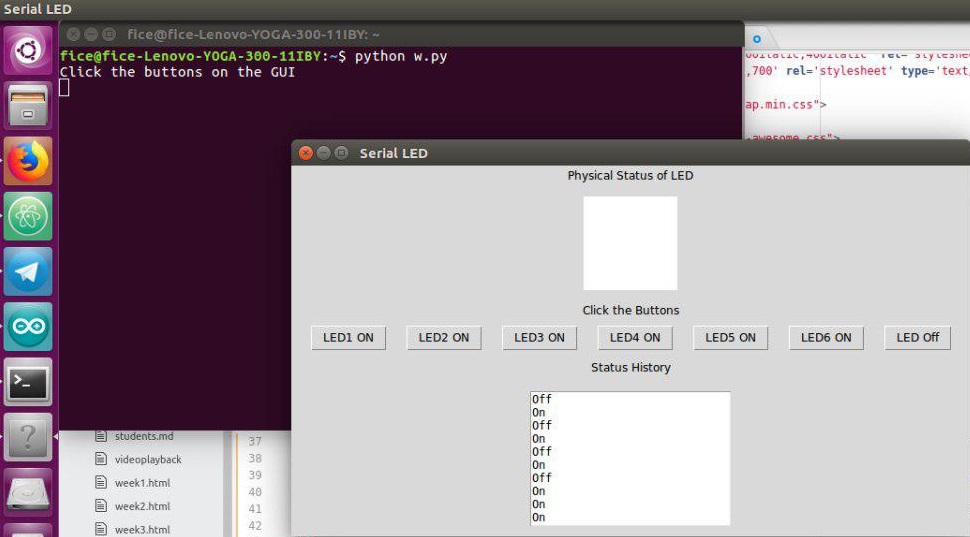
Task: Open week2.html in the file tree
Action: click(142, 507)
